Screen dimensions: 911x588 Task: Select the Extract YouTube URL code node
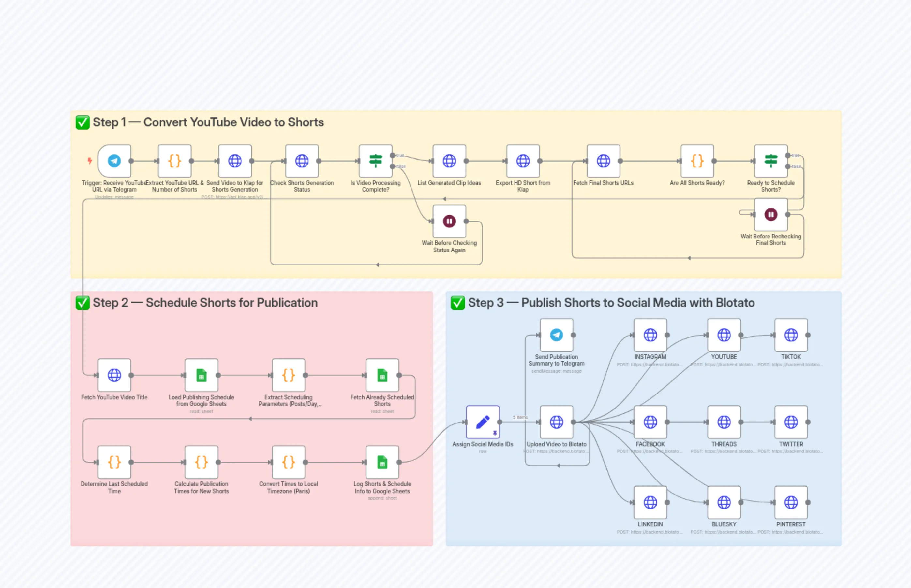pyautogui.click(x=175, y=161)
